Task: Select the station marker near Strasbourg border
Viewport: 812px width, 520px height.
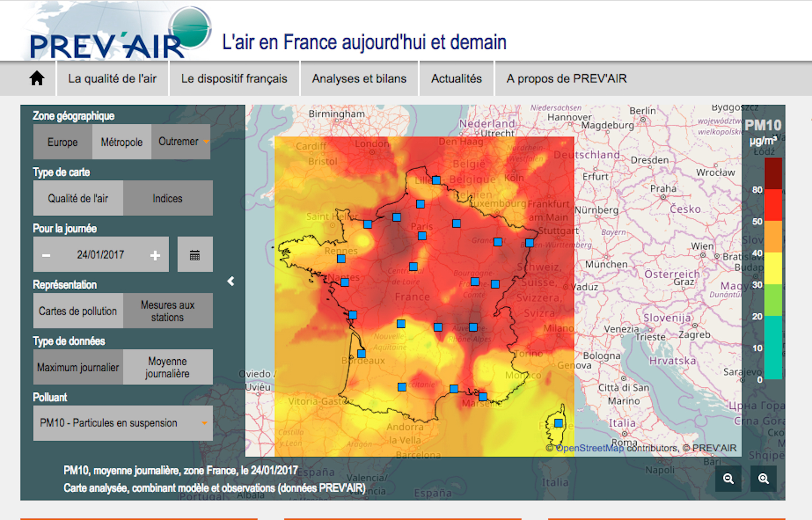Action: click(x=530, y=243)
